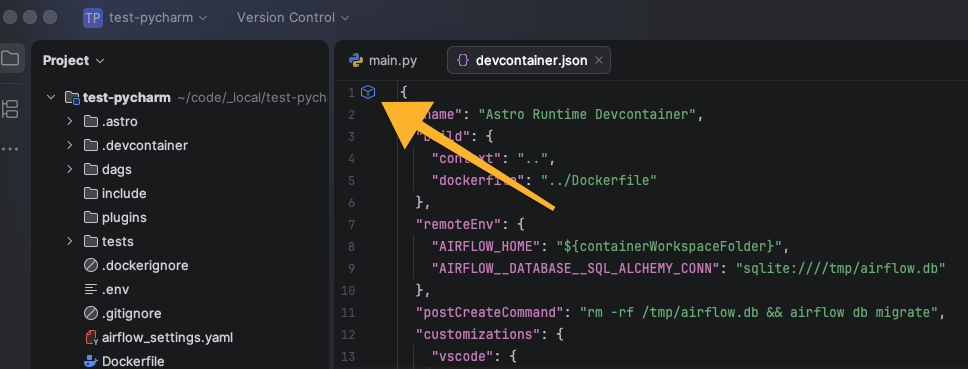Click the plugins folder icon
The height and width of the screenshot is (369, 968).
(91, 217)
